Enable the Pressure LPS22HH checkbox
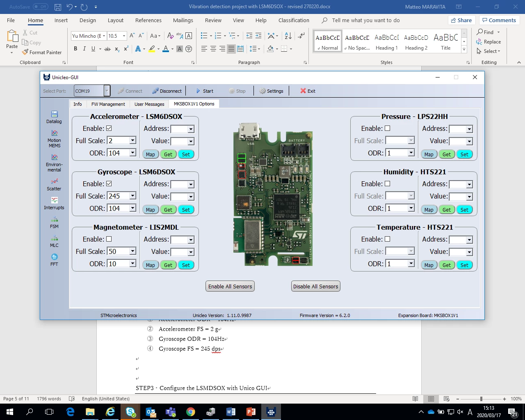The height and width of the screenshot is (420, 525). pos(387,128)
